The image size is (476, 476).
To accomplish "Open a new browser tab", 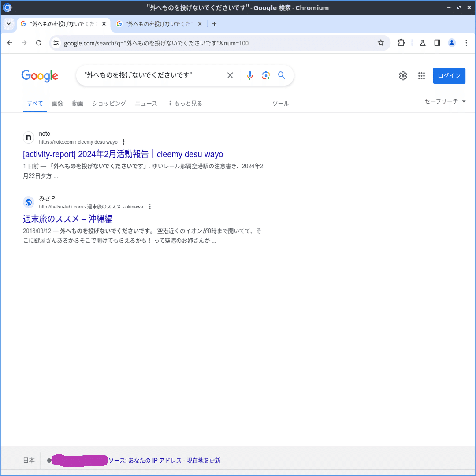I will pyautogui.click(x=214, y=24).
